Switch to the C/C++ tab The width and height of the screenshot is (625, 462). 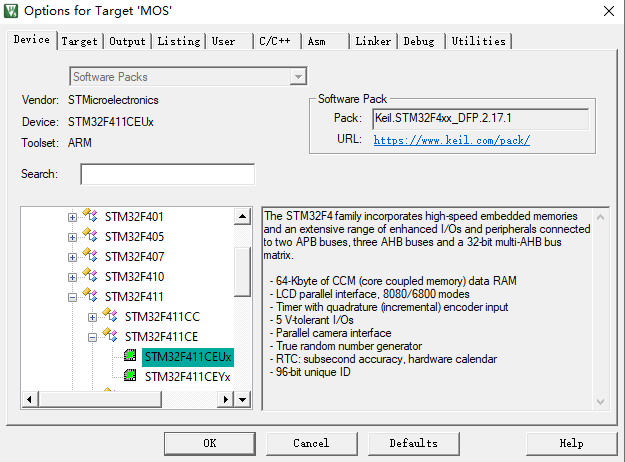275,41
